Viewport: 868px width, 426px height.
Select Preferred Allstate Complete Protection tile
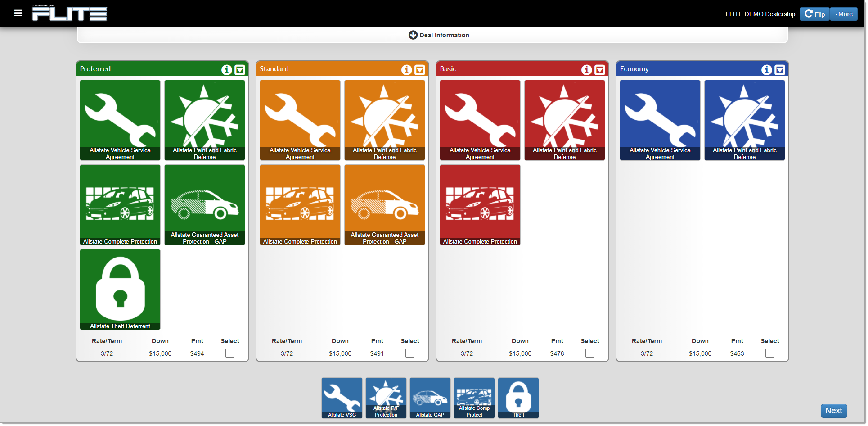(x=120, y=205)
